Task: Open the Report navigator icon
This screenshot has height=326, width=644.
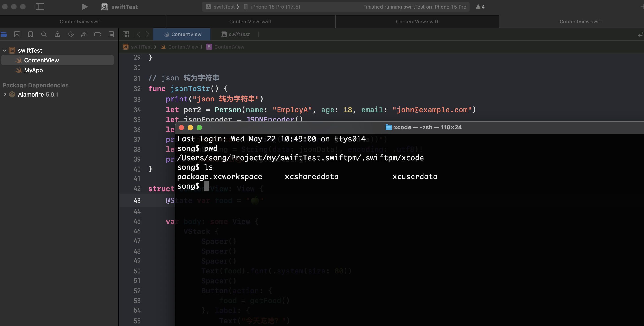Action: click(111, 34)
